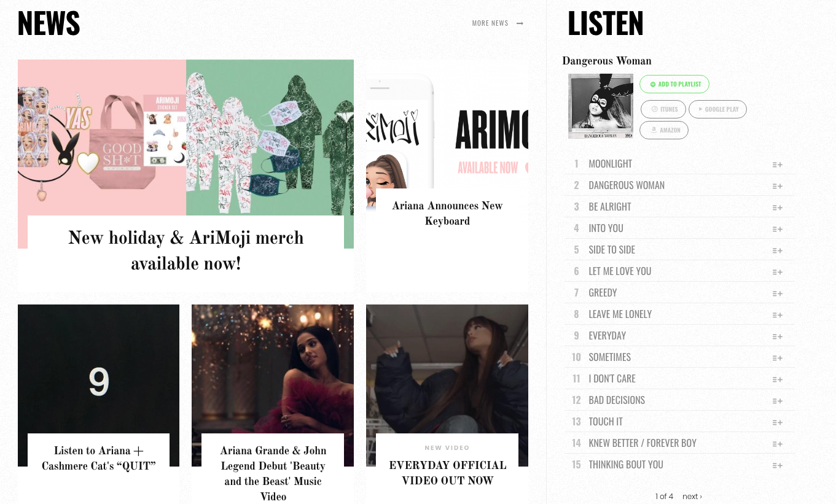Click Add To Playlist button
The height and width of the screenshot is (504, 836).
point(674,84)
